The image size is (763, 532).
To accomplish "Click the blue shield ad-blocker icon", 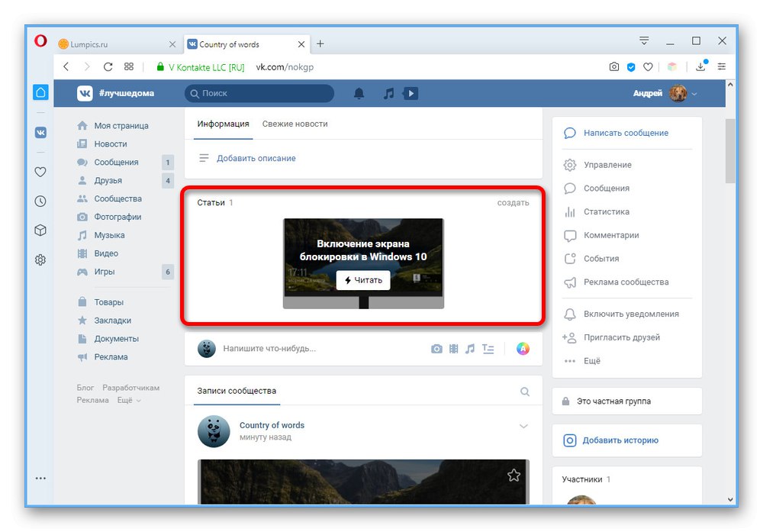I will 631,67.
